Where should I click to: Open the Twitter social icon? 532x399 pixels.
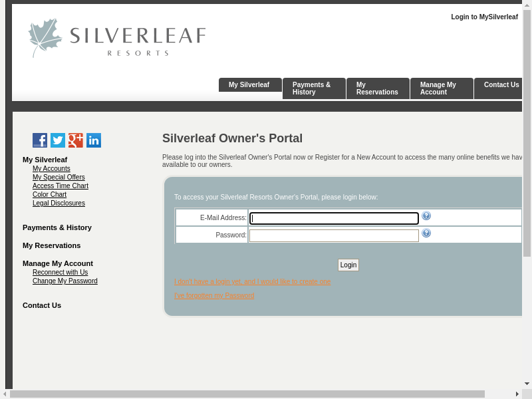58,140
